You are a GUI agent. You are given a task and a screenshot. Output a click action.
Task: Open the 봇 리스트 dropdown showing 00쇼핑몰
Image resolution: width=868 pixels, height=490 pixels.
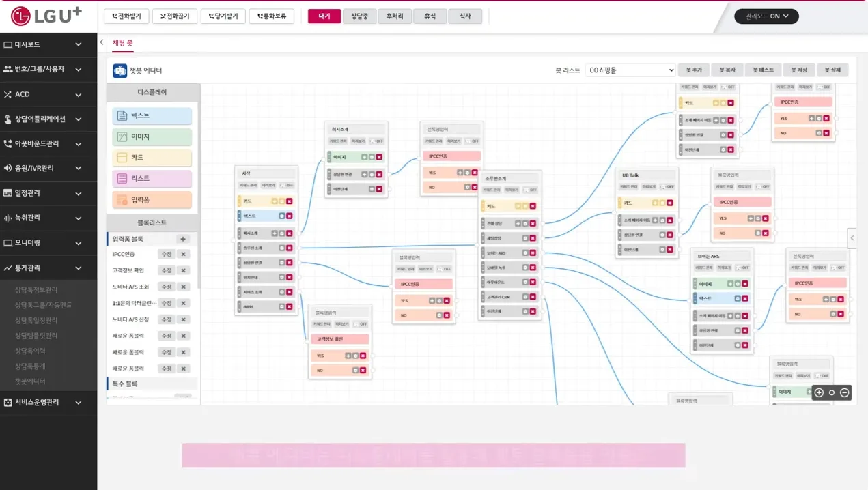630,70
